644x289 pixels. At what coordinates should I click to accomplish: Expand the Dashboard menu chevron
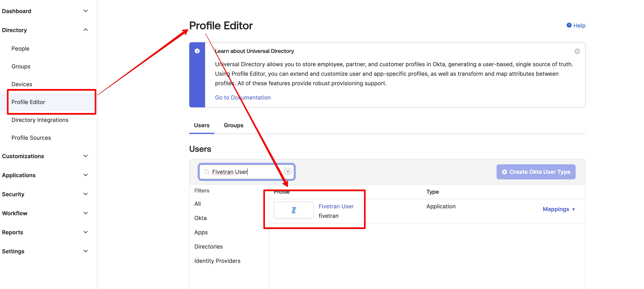point(85,11)
